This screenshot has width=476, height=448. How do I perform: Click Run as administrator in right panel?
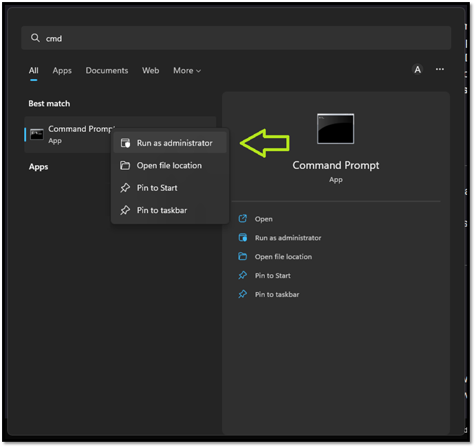click(x=288, y=238)
